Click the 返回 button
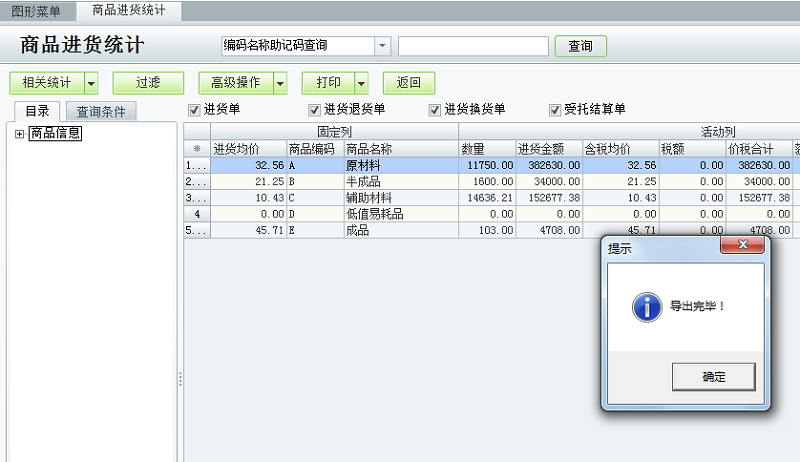This screenshot has width=800, height=462. pos(409,83)
